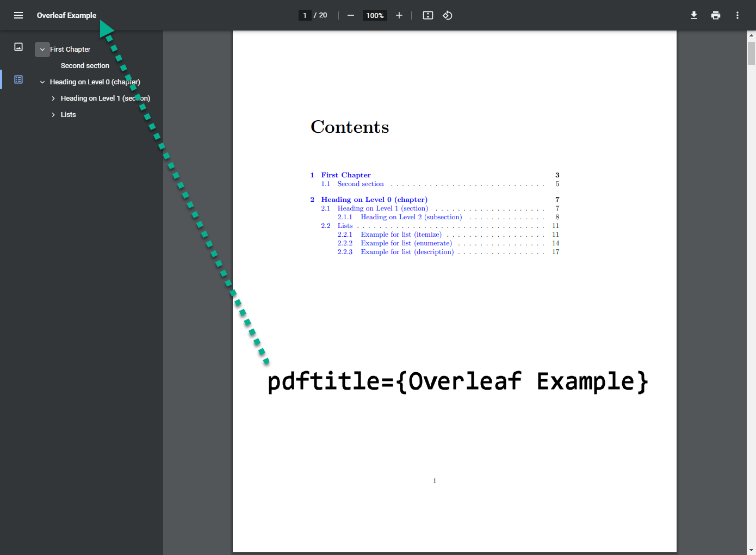This screenshot has width=756, height=555.
Task: Click the zoom in plus icon
Action: [399, 15]
